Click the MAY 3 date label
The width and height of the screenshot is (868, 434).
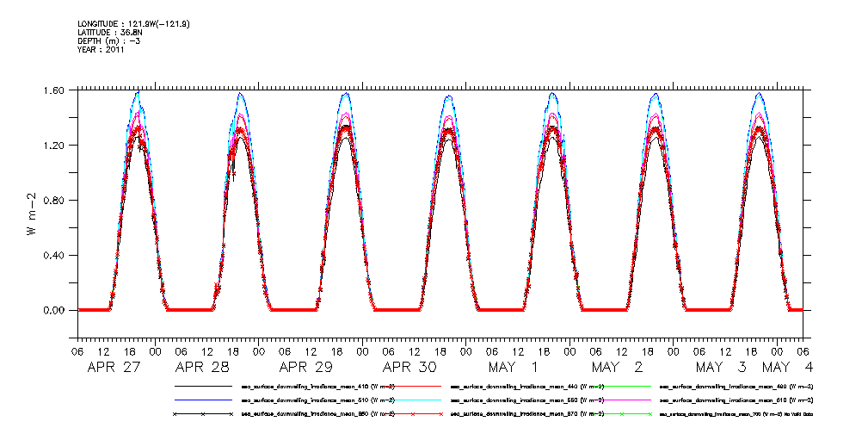click(x=721, y=367)
